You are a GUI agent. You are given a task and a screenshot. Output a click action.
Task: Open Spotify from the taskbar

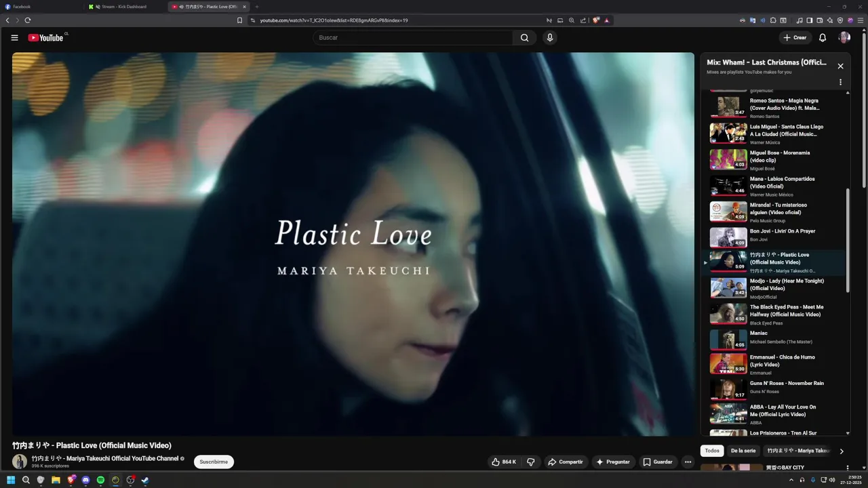pyautogui.click(x=100, y=480)
